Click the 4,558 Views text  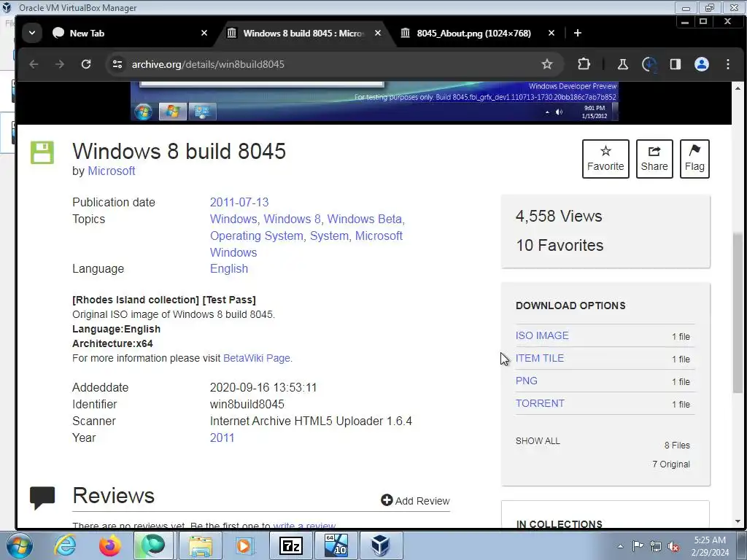[559, 216]
